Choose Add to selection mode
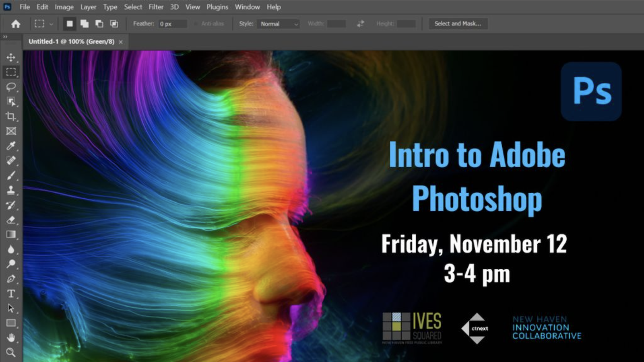The image size is (644, 362). pyautogui.click(x=85, y=24)
